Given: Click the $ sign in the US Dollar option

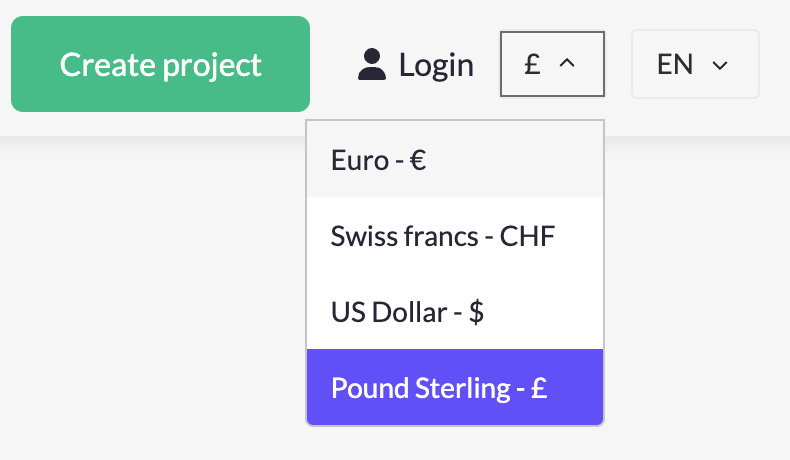Looking at the screenshot, I should pyautogui.click(x=476, y=312).
